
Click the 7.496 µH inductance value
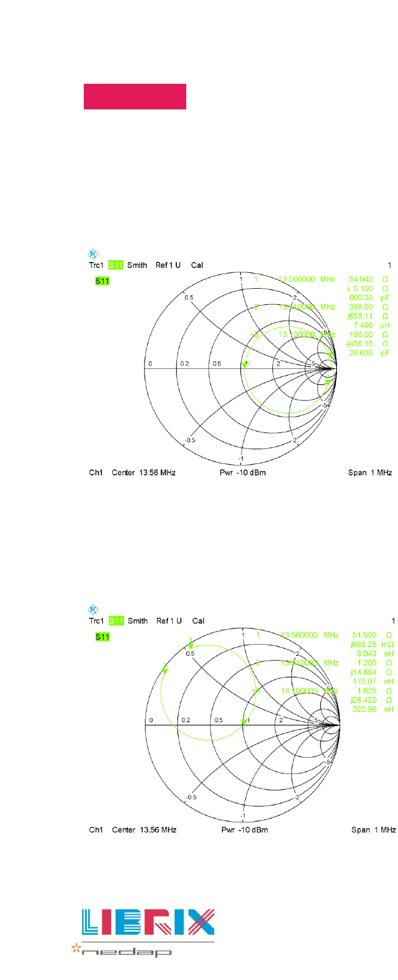[x=372, y=325]
